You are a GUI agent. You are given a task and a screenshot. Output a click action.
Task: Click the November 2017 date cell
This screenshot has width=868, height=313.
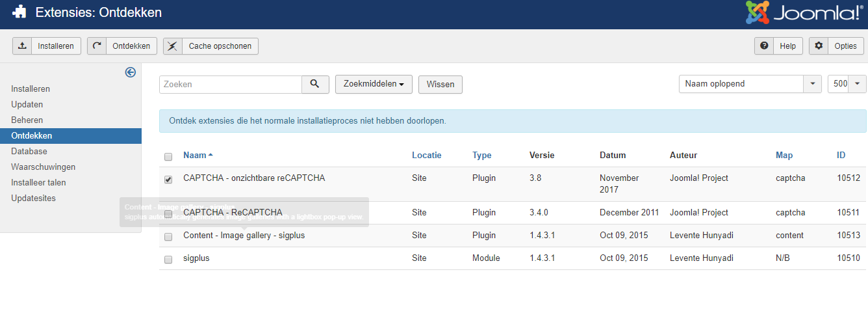(619, 184)
